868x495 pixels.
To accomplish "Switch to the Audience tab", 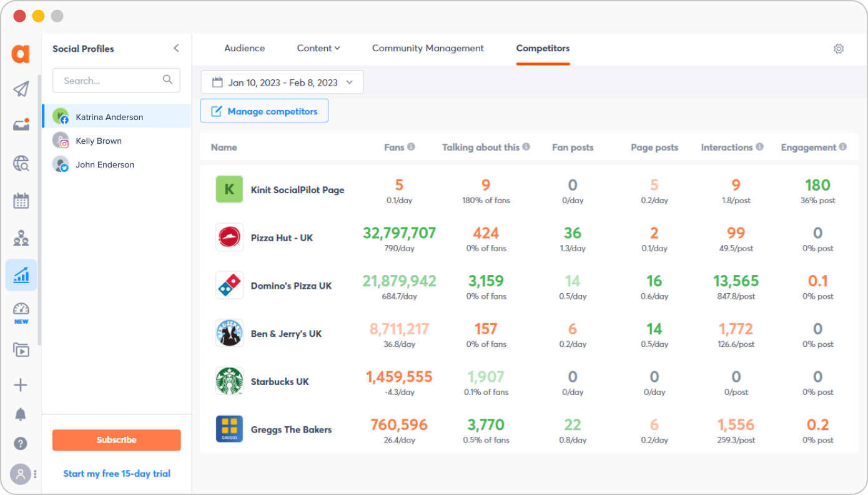I will point(244,48).
